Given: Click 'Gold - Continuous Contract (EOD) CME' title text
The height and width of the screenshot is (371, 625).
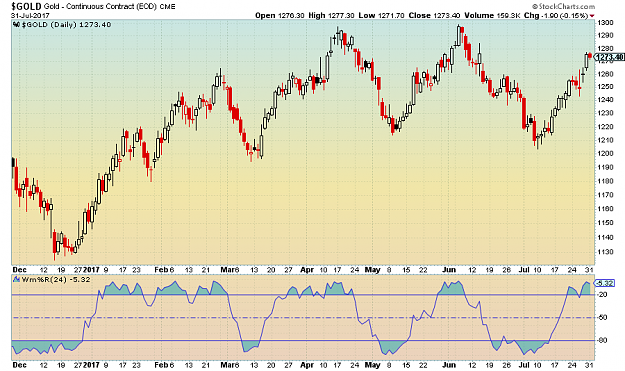Looking at the screenshot, I should [x=110, y=6].
